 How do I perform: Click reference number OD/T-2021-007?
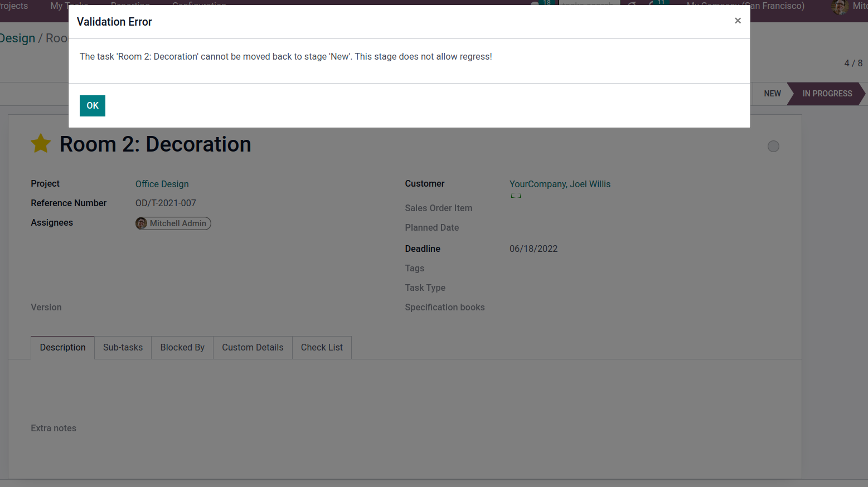166,203
